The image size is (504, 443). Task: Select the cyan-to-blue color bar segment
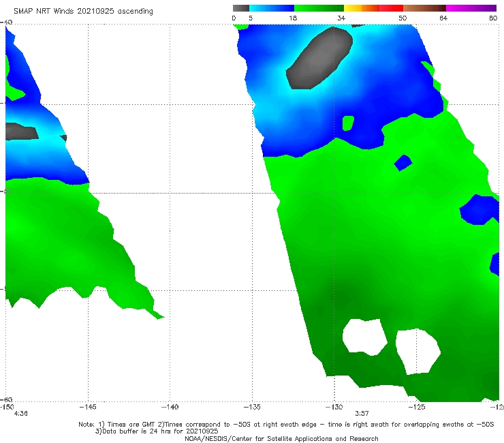click(272, 8)
